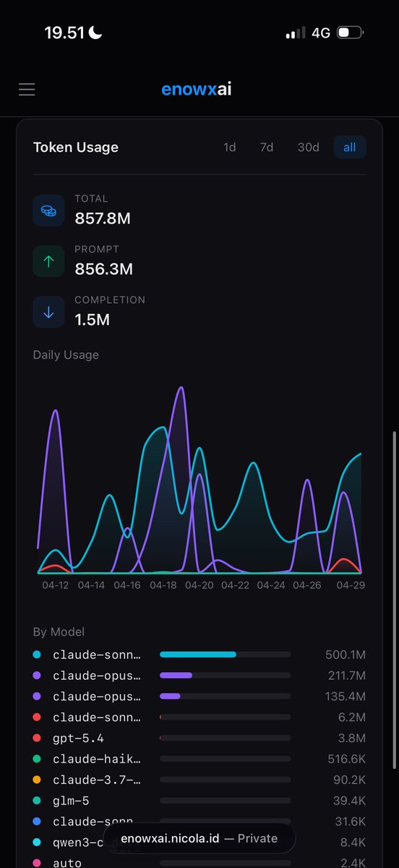Tap the moon focus mode icon
This screenshot has height=868, width=399.
95,32
